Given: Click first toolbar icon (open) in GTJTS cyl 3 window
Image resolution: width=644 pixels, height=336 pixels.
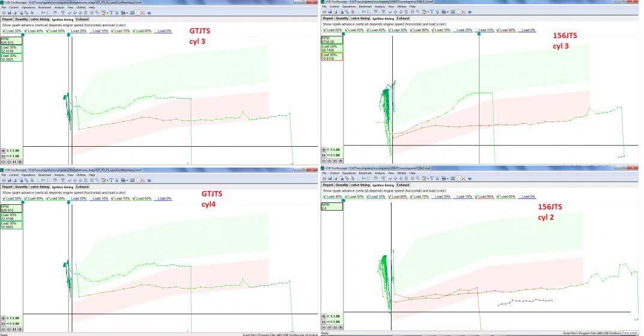Looking at the screenshot, I should [x=4, y=13].
